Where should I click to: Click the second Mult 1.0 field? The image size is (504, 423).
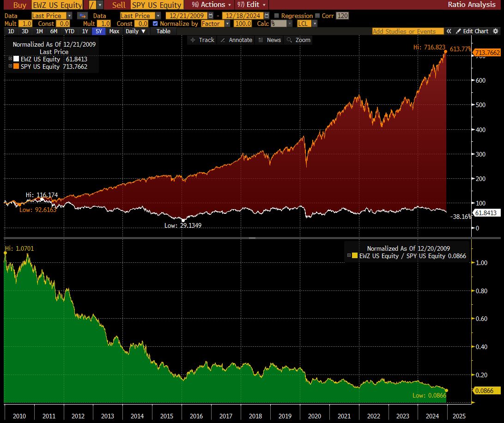[104, 24]
